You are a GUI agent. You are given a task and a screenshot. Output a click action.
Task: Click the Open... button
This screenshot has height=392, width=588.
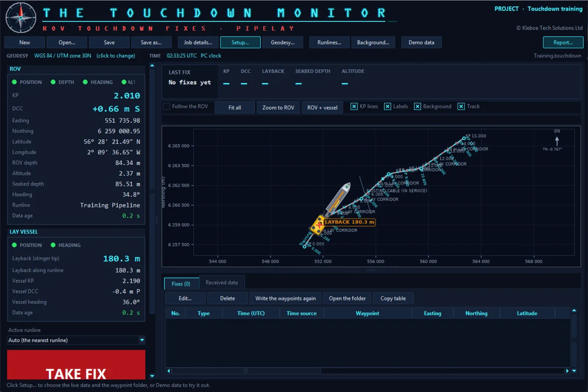67,42
